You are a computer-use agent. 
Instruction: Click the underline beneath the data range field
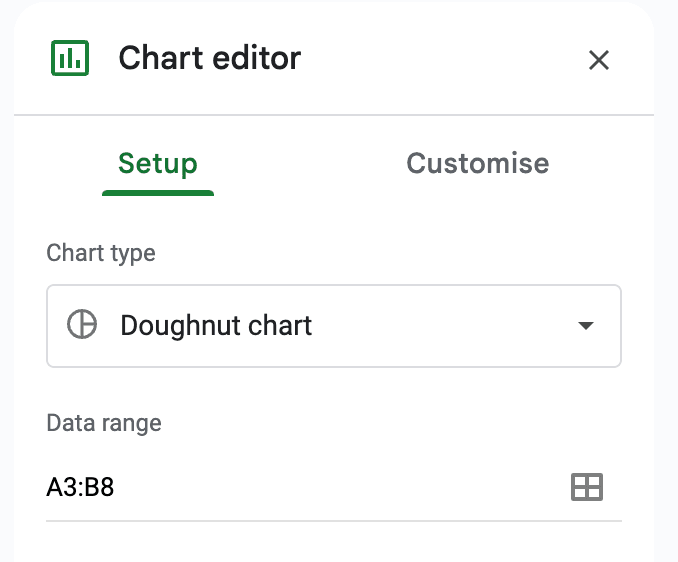click(x=334, y=520)
